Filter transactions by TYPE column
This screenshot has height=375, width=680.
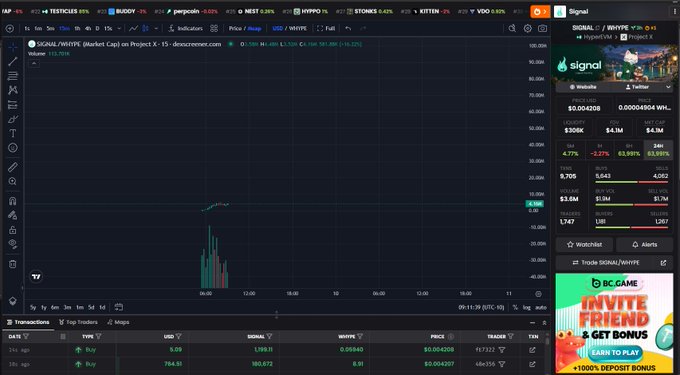tap(98, 336)
